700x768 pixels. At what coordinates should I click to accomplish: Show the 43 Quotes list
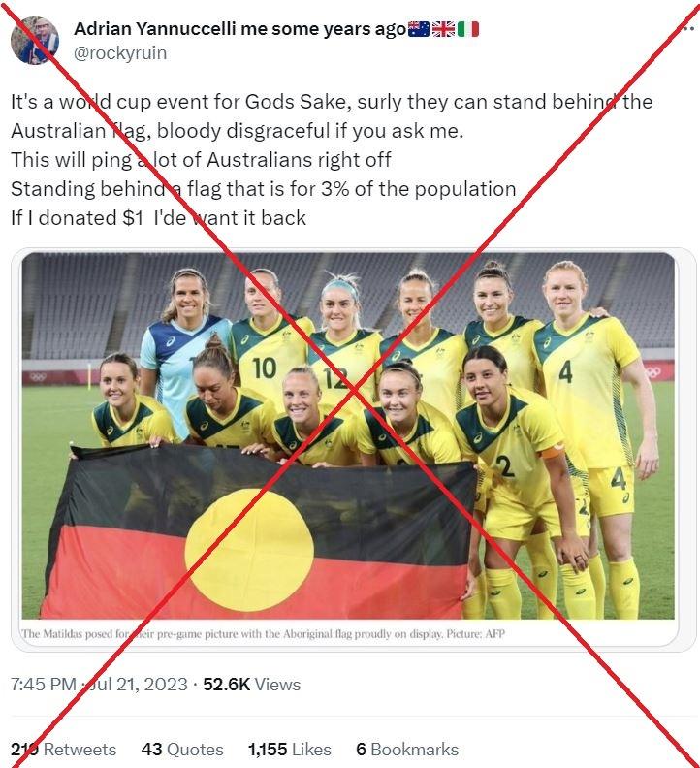pos(182,750)
